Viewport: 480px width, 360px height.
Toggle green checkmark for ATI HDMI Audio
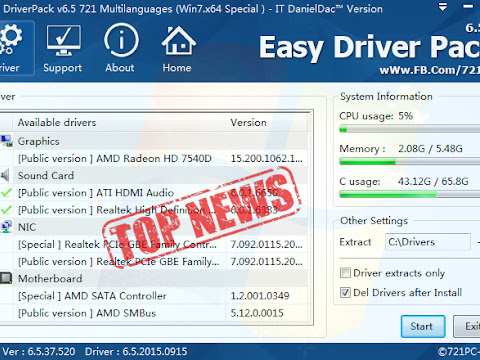[6, 192]
